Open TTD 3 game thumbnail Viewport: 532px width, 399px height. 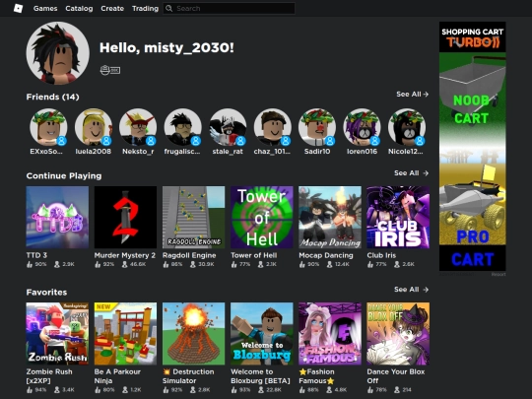[x=57, y=217]
